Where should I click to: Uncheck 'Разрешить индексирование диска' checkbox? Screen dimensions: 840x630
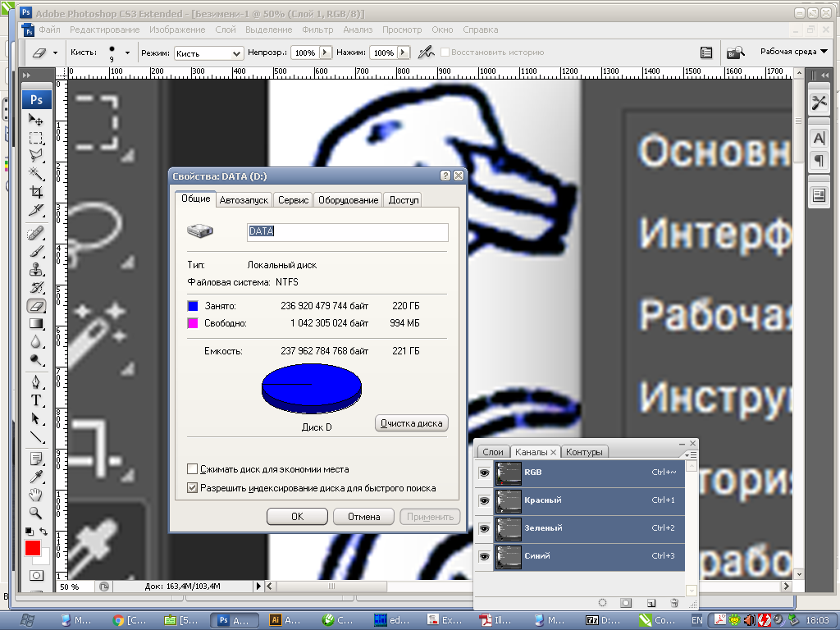192,488
